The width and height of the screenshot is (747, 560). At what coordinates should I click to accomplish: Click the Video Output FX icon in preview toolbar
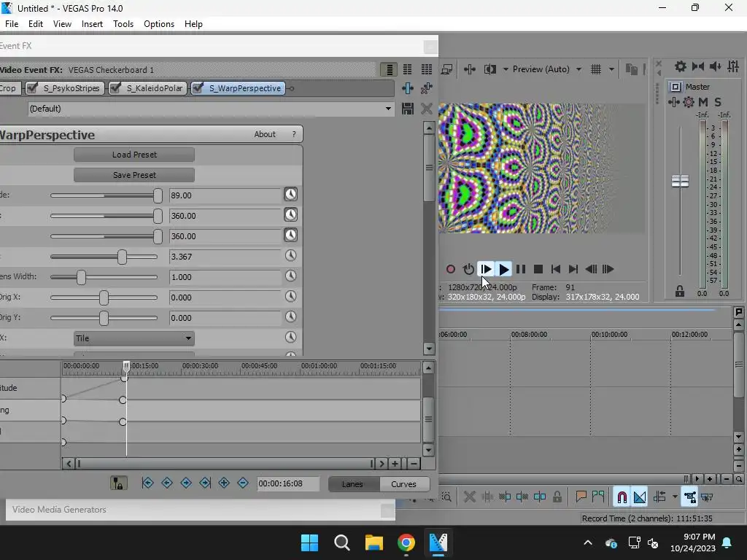[470, 69]
